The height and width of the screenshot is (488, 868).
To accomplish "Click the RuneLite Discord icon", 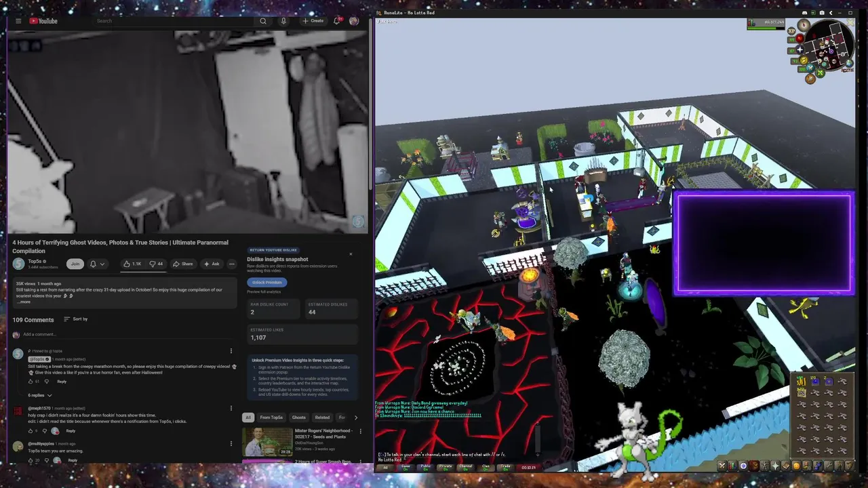I will click(x=804, y=13).
